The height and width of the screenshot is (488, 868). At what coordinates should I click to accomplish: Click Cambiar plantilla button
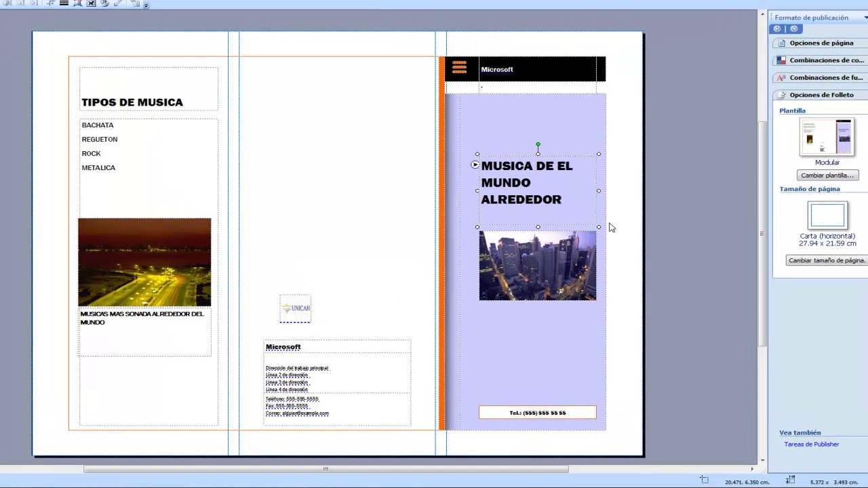point(827,176)
